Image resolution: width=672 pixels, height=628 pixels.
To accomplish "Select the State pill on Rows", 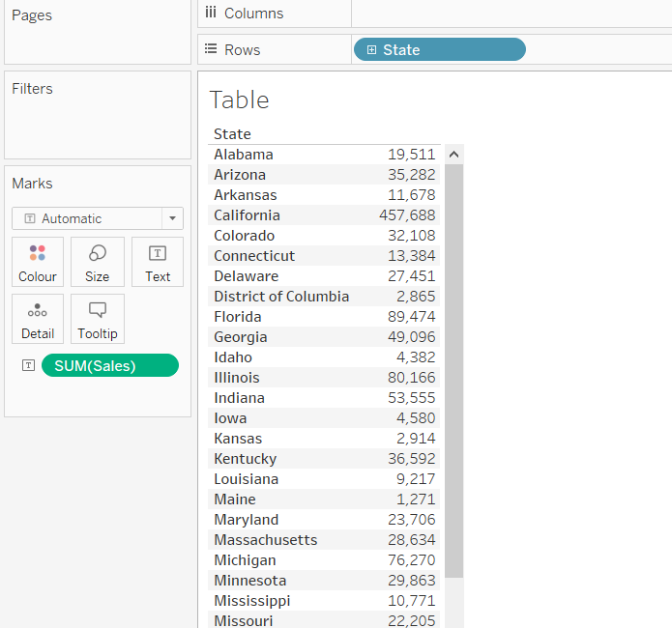I will [x=440, y=50].
